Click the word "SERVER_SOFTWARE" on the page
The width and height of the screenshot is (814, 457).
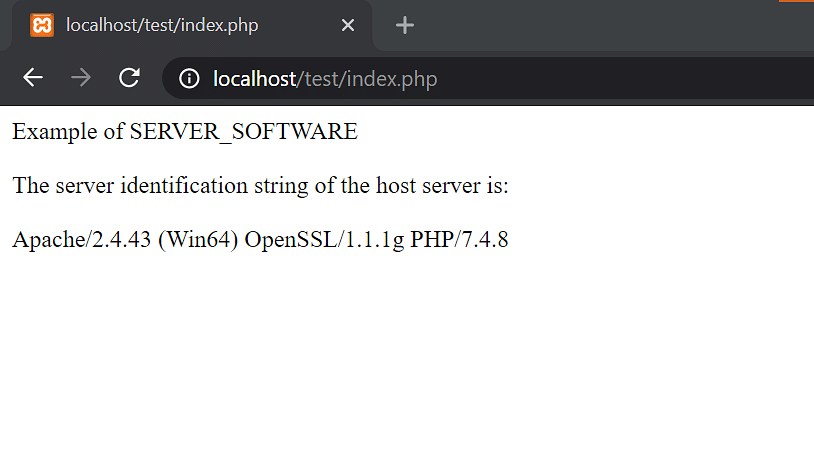pyautogui.click(x=243, y=132)
